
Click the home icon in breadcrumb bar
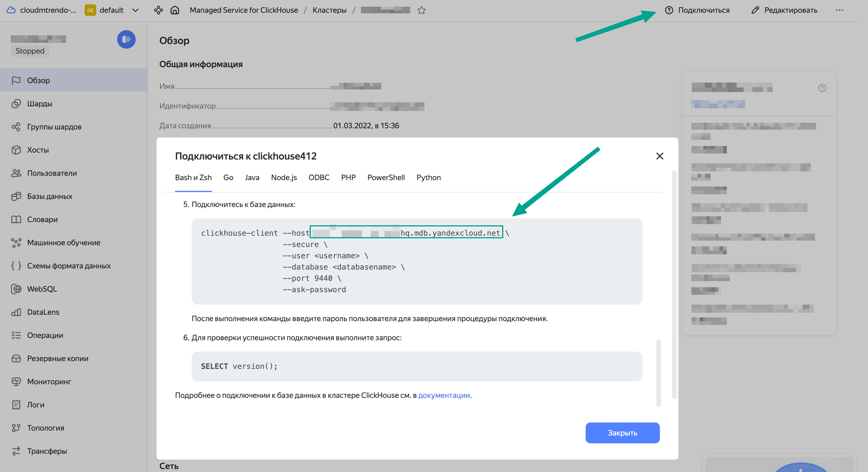175,10
